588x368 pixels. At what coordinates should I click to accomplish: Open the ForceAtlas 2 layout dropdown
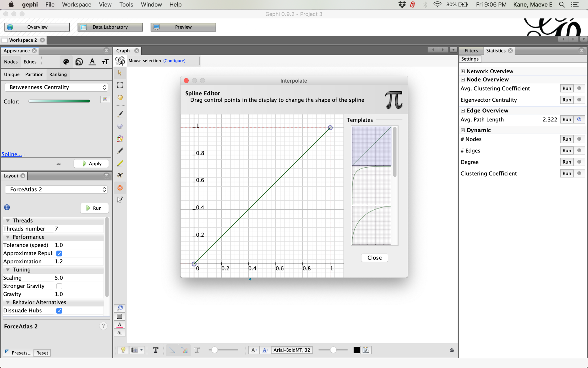pos(56,189)
